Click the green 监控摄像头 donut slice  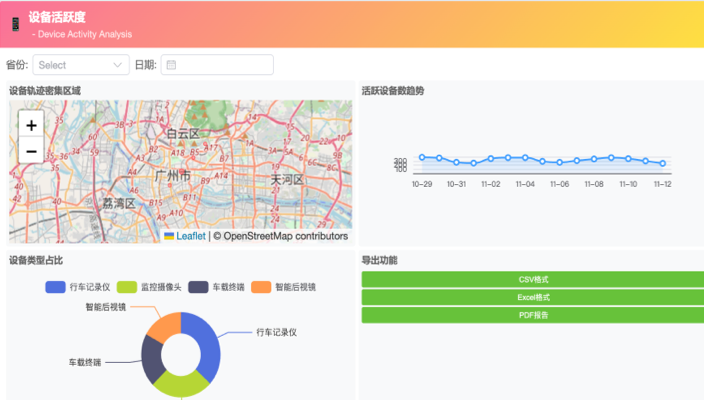click(x=181, y=385)
